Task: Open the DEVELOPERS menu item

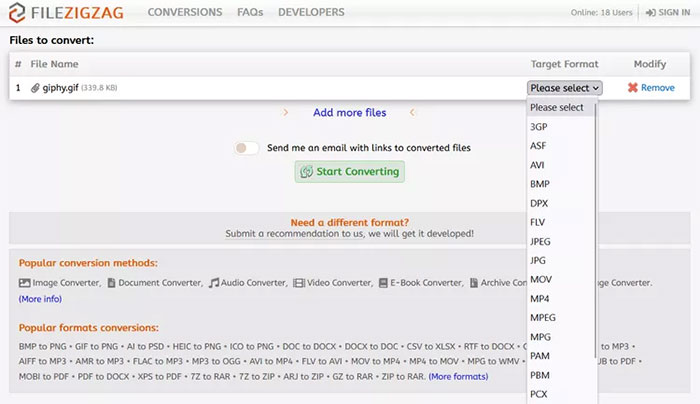Action: point(312,13)
